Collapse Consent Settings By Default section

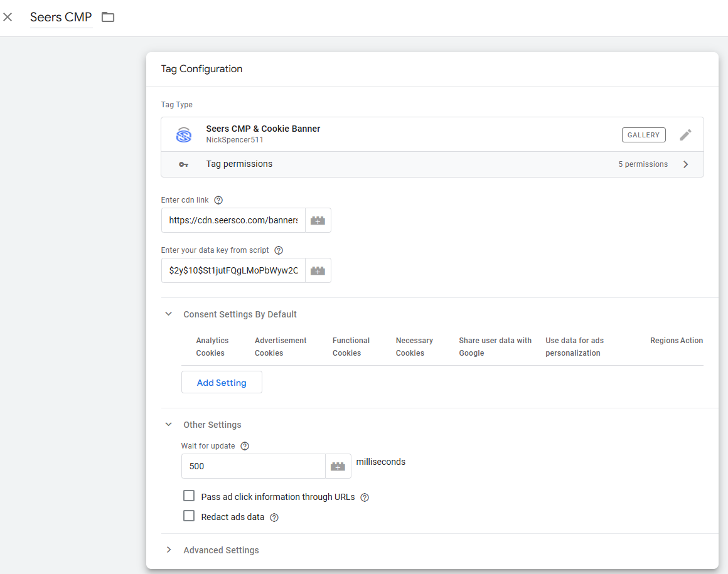[x=168, y=314]
